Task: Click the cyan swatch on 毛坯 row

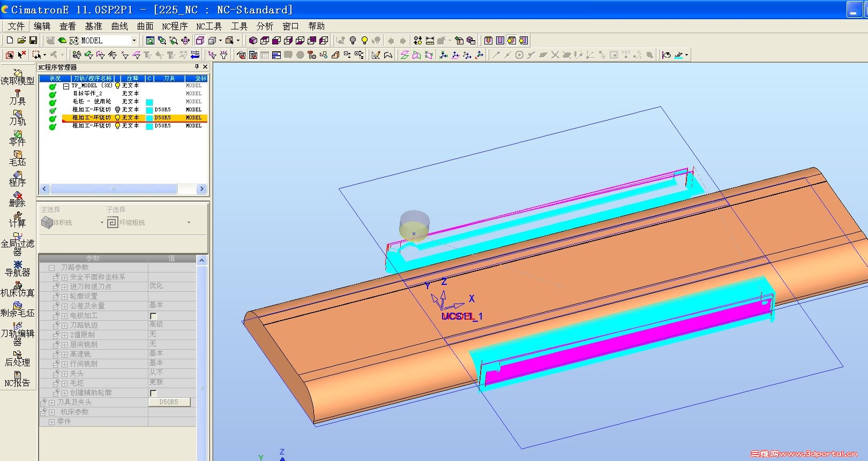Action: tap(149, 102)
